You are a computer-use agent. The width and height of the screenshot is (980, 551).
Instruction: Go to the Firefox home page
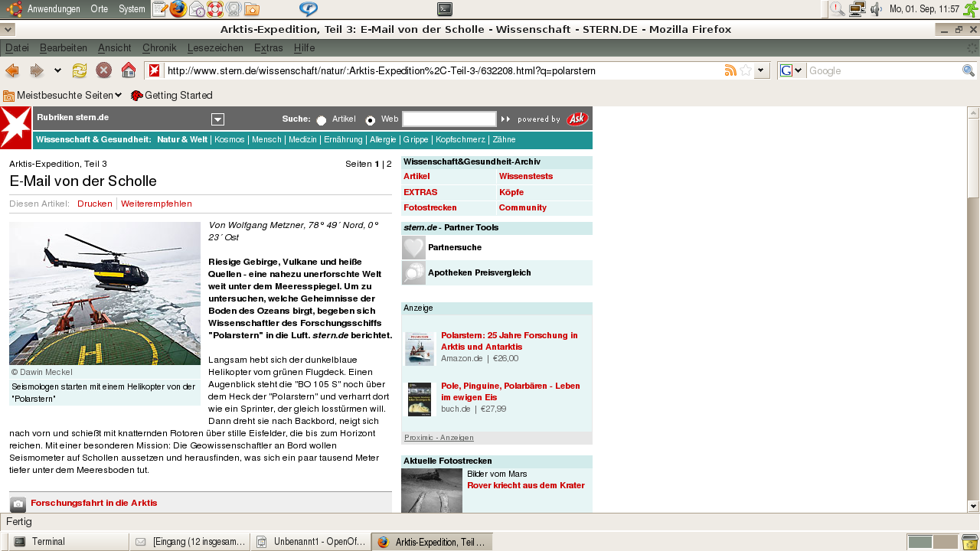coord(129,70)
